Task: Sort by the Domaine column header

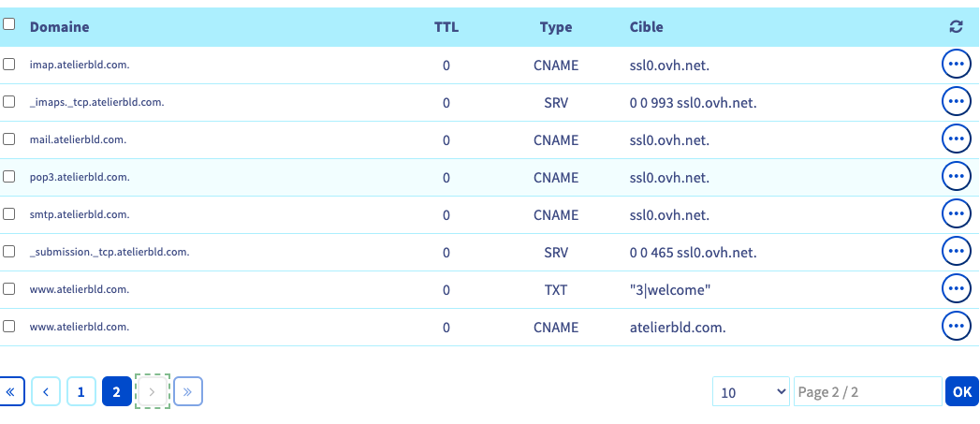Action: click(60, 27)
